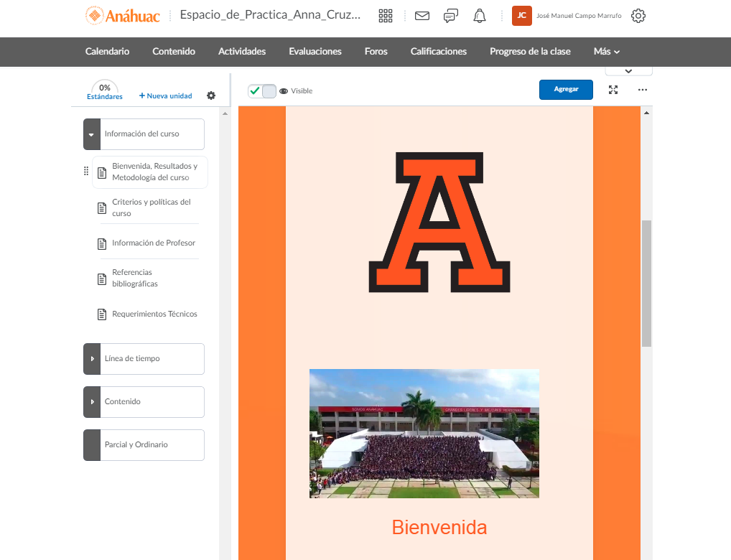Click the blue Agregar button

tap(566, 90)
